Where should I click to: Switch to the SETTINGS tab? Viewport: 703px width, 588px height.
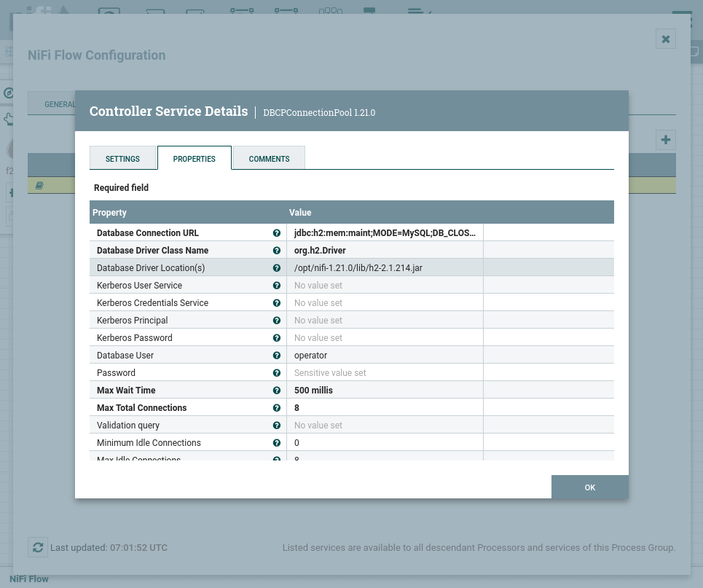122,159
